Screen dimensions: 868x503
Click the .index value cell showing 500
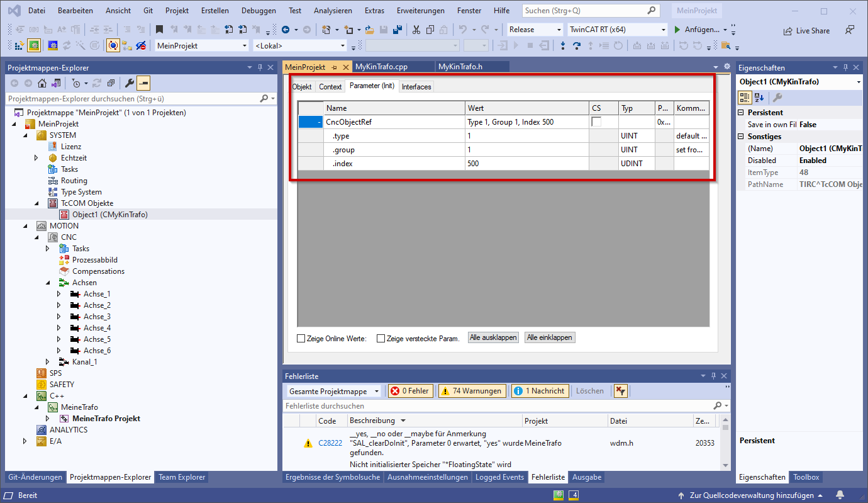click(527, 164)
